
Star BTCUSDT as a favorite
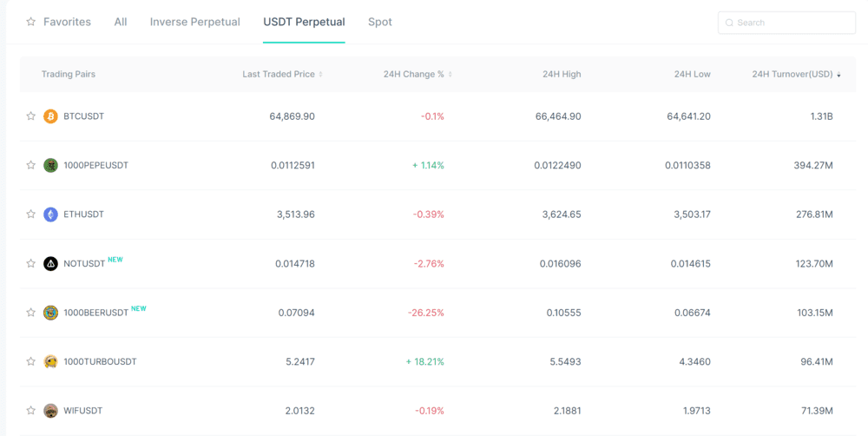tap(31, 116)
